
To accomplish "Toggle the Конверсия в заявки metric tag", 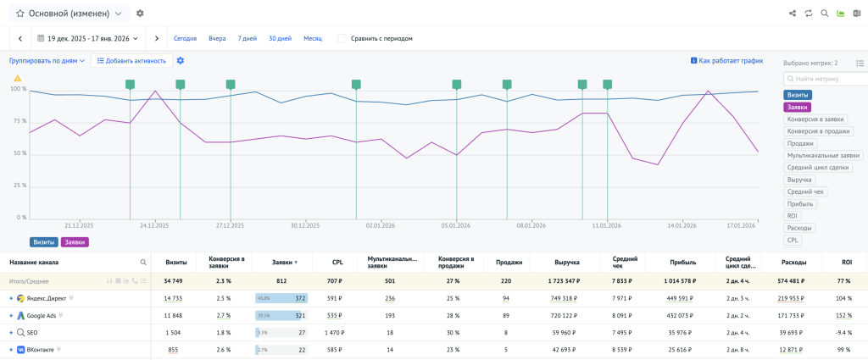I will 815,119.
